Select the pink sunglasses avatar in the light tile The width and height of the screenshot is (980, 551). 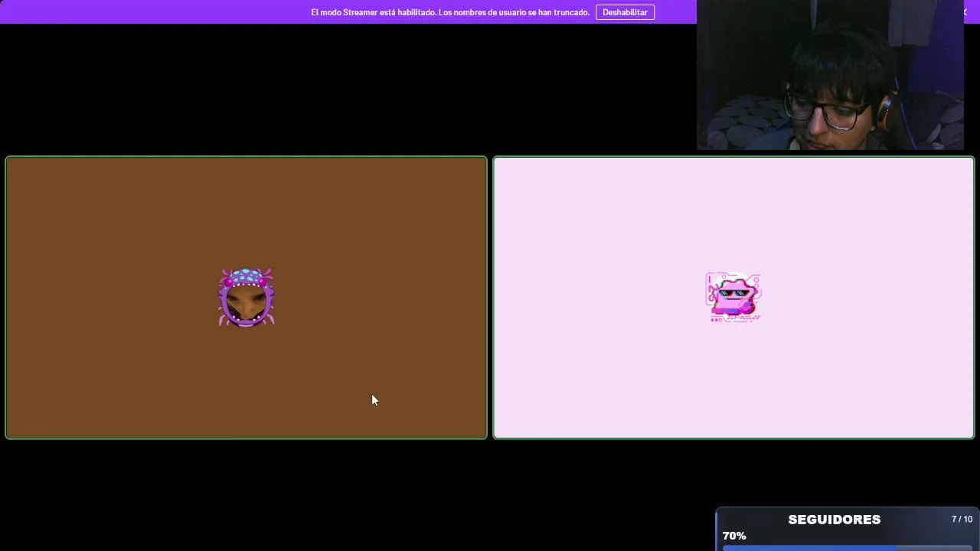click(733, 298)
